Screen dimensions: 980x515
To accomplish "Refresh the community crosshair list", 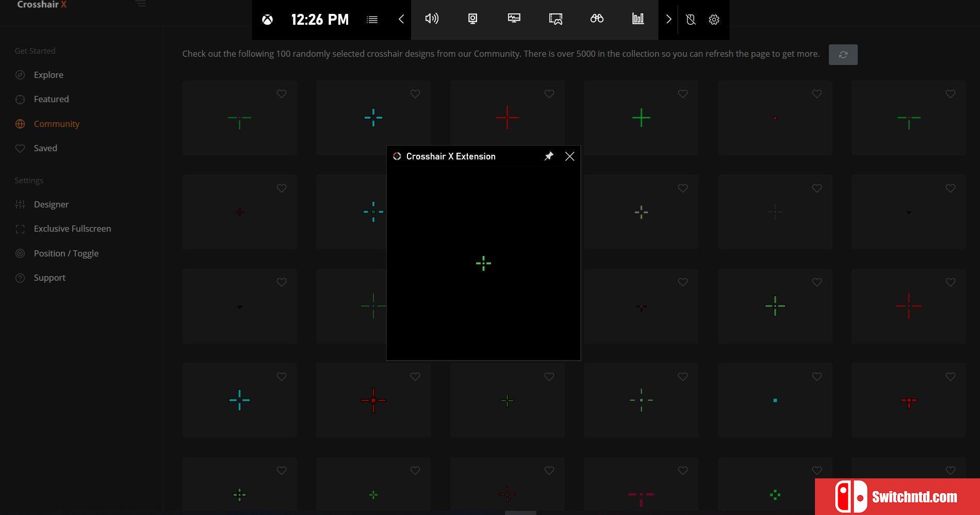I will (843, 55).
